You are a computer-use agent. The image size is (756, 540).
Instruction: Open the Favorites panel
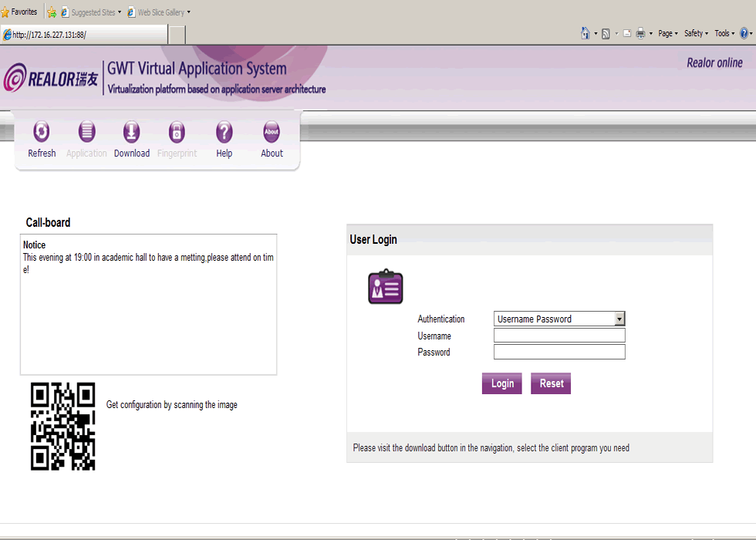[19, 12]
